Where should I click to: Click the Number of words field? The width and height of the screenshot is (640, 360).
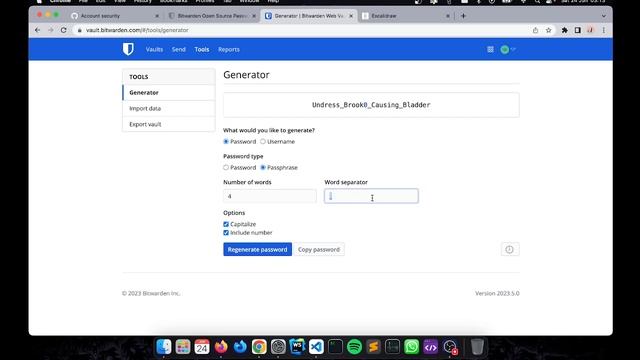(x=270, y=196)
